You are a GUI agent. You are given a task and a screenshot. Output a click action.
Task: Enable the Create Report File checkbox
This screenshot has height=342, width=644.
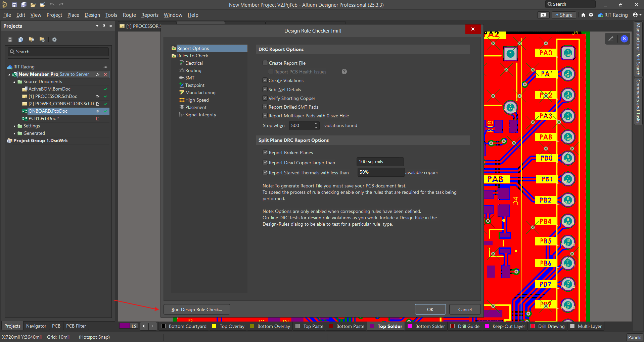point(265,63)
